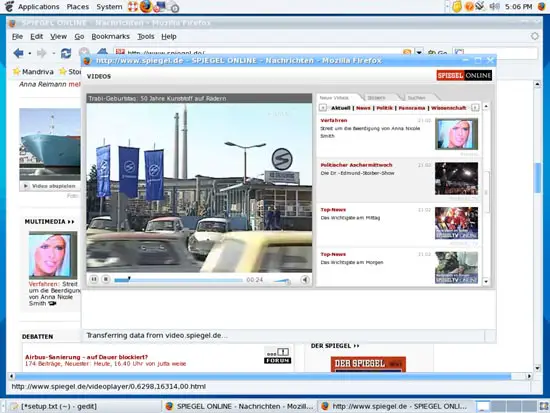Open the Forward history dropdown arrow
550x413 pixels.
(54, 53)
